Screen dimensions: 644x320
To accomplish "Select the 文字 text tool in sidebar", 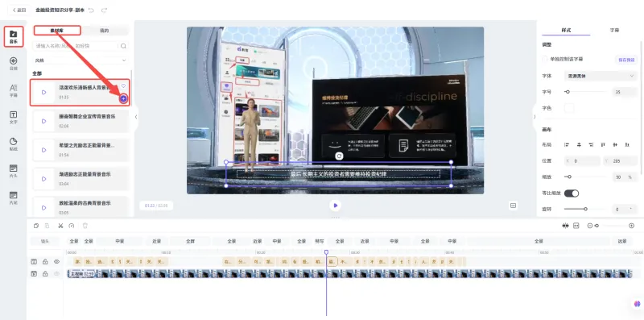I will pos(13,117).
